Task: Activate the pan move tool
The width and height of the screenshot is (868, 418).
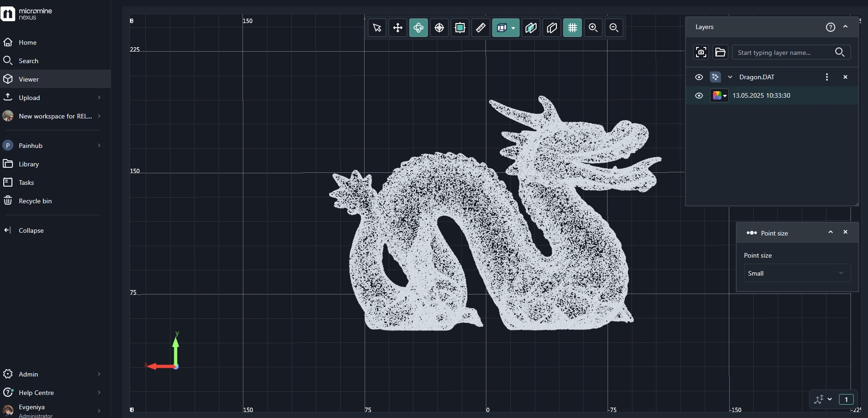Action: [x=398, y=28]
